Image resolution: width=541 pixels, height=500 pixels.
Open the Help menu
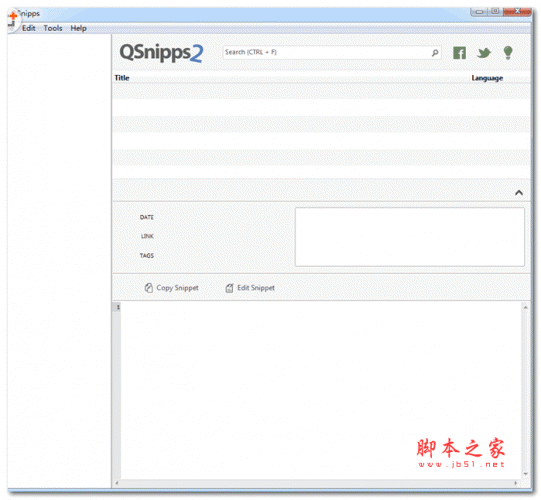78,28
